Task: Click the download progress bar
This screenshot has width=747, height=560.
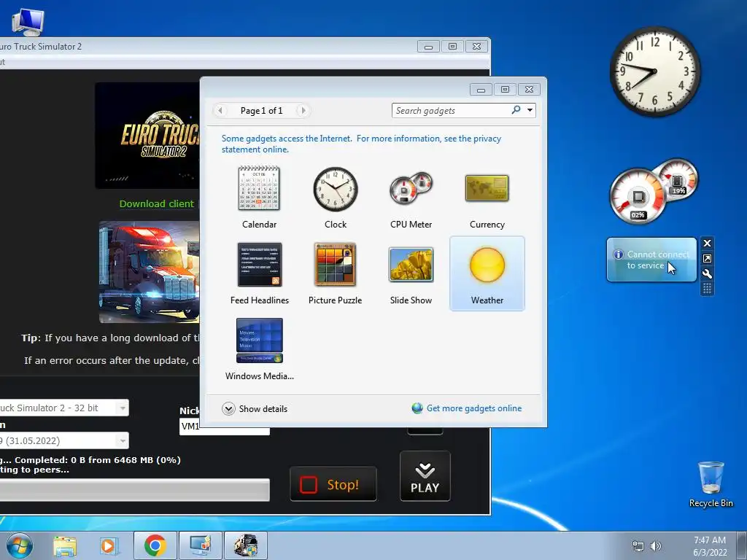Action: click(134, 489)
